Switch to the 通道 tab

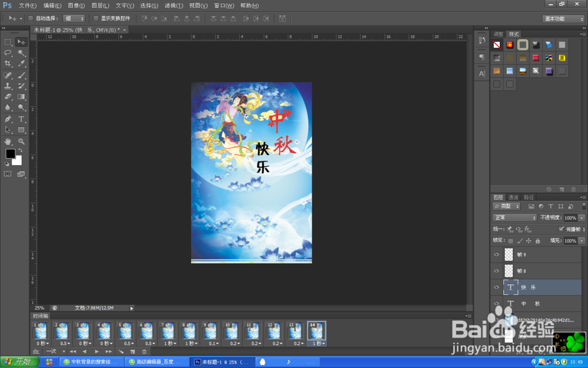pos(513,197)
